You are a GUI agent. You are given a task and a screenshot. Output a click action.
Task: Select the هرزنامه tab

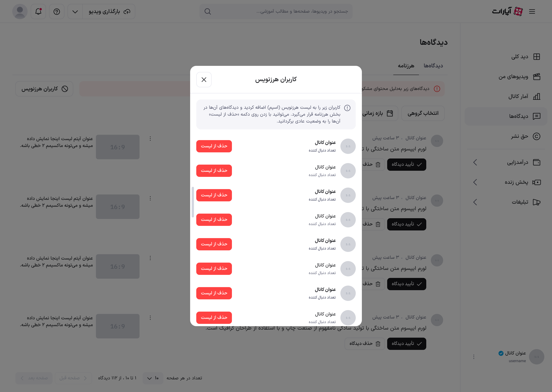click(x=406, y=66)
